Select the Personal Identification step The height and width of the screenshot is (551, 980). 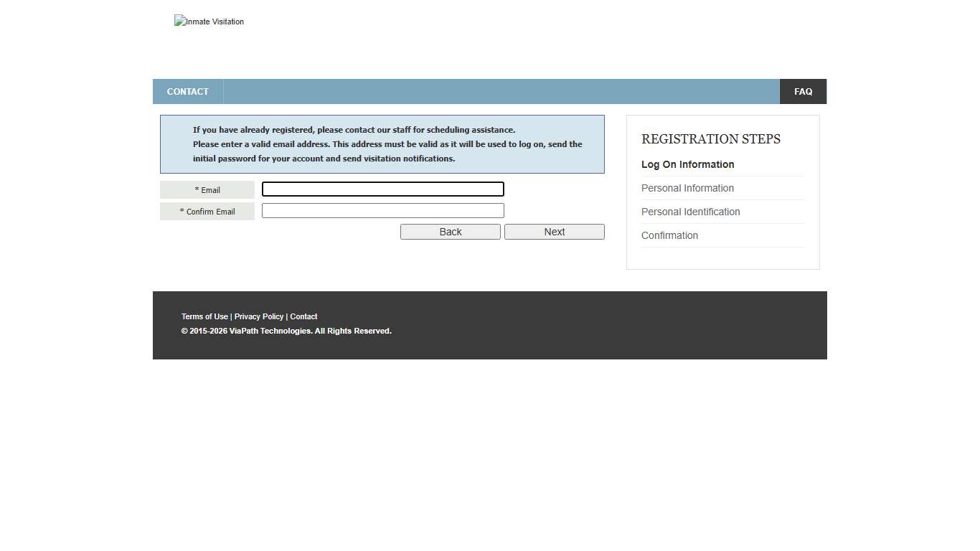point(690,212)
